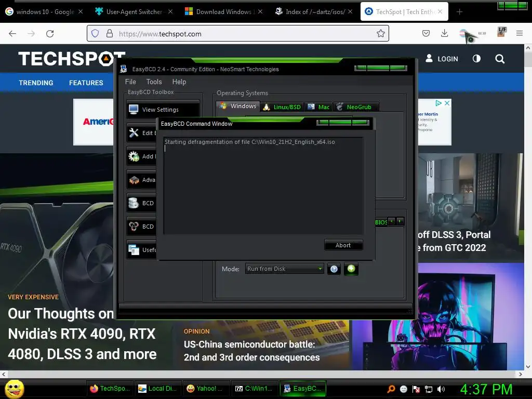Click the Abort button in Command Window
This screenshot has width=532, height=399.
click(x=343, y=245)
